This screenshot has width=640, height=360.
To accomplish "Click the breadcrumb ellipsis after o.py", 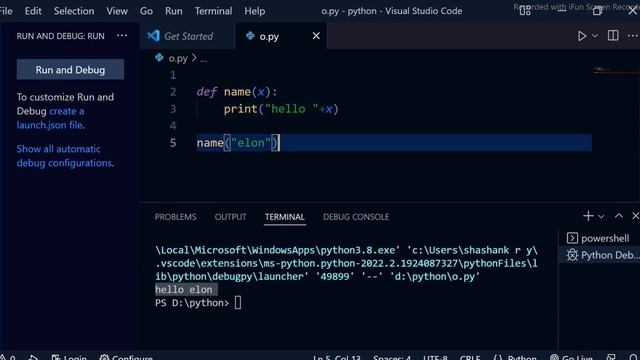I will coord(204,59).
